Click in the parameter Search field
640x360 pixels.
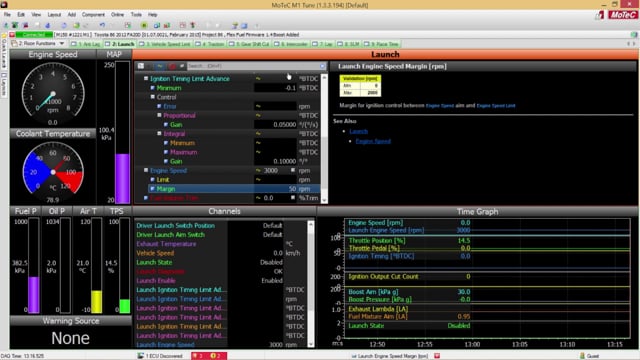[x=253, y=66]
